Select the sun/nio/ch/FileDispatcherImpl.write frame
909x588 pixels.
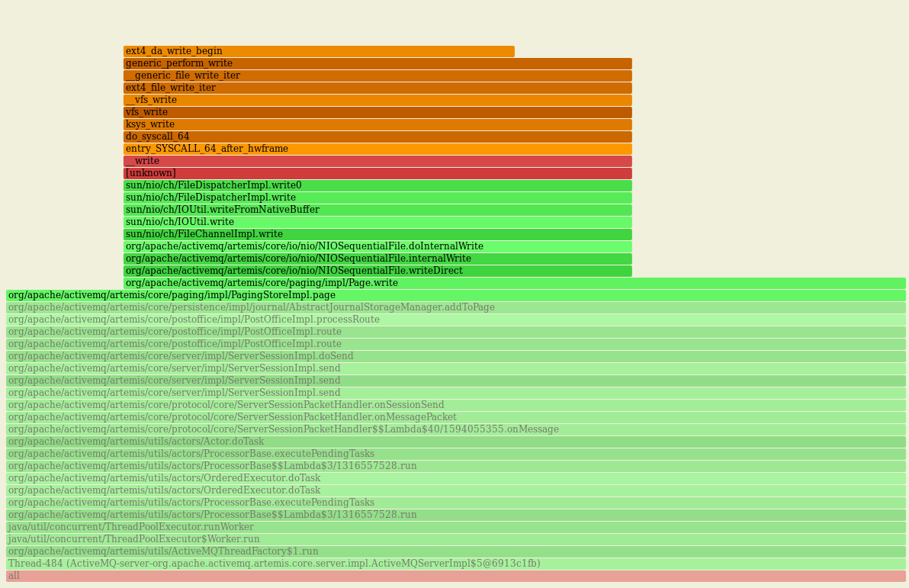(x=377, y=198)
